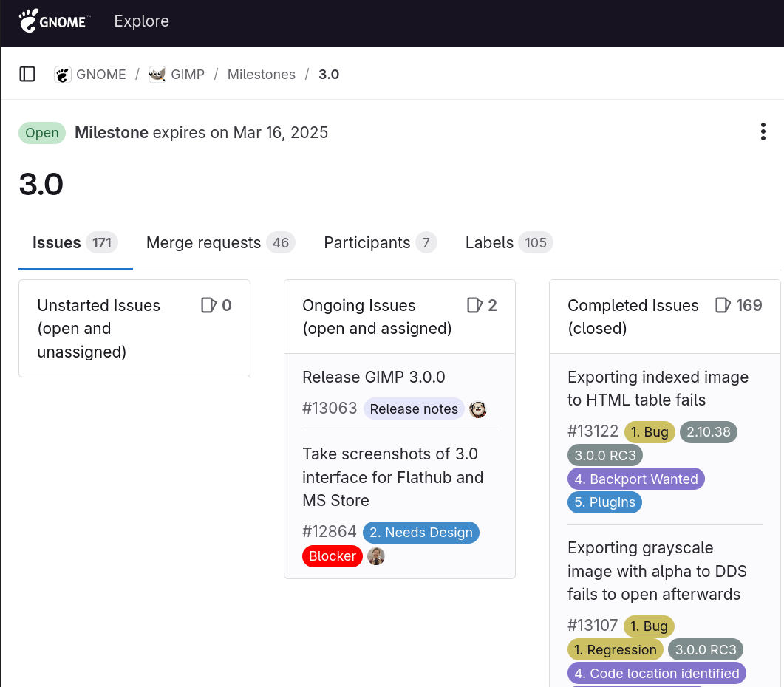
Task: Click the red Blocker label
Action: 332,556
